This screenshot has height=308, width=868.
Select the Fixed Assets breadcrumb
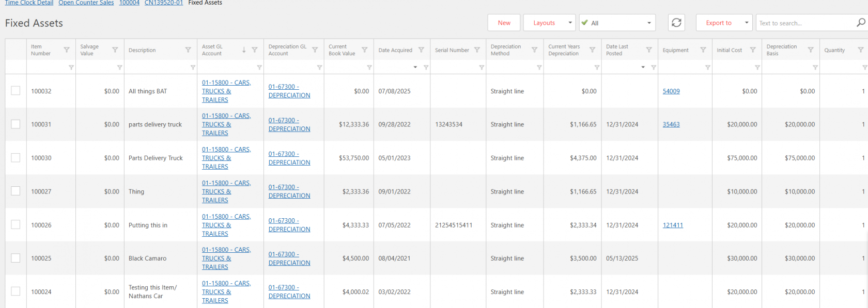(205, 3)
